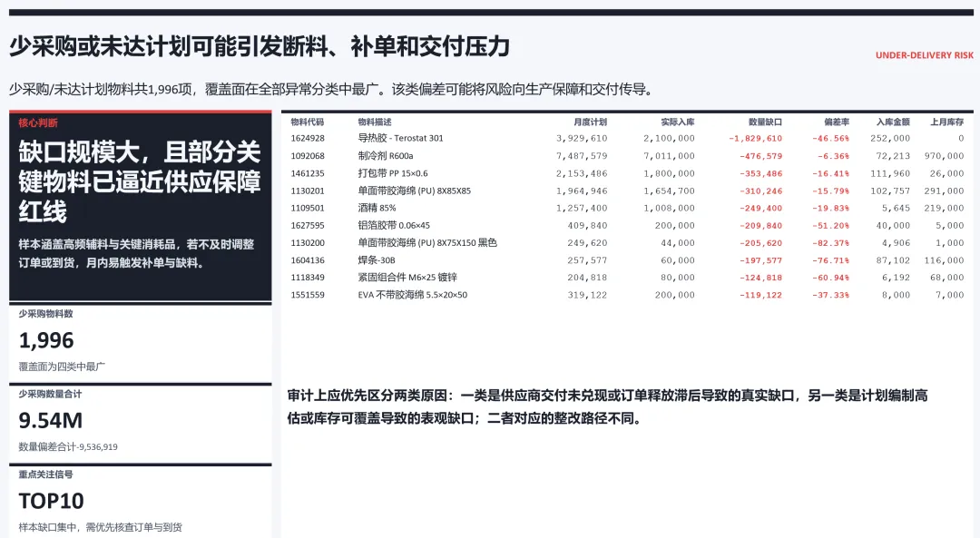Click description 导热胶 - Terostat 301
This screenshot has height=538, width=980.
pyautogui.click(x=401, y=138)
